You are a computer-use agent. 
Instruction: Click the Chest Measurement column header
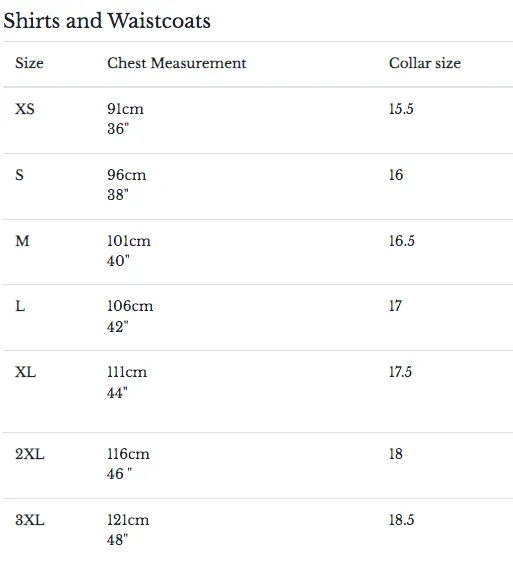click(177, 63)
